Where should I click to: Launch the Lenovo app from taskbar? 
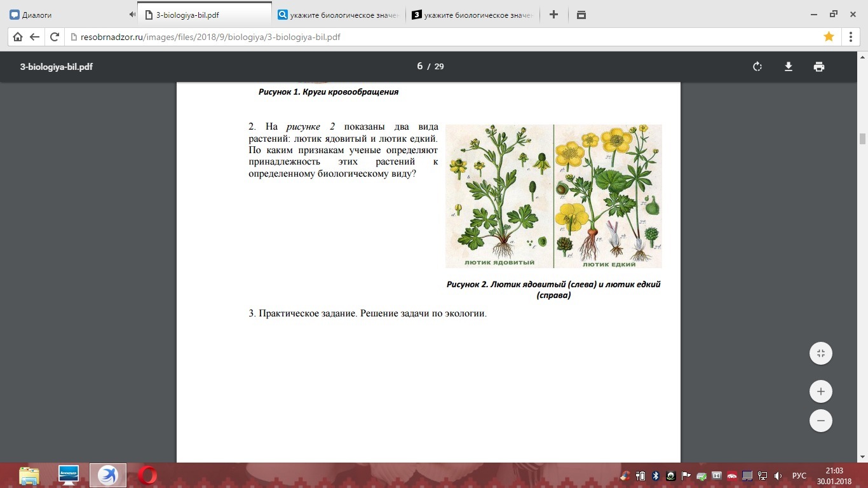coord(68,475)
